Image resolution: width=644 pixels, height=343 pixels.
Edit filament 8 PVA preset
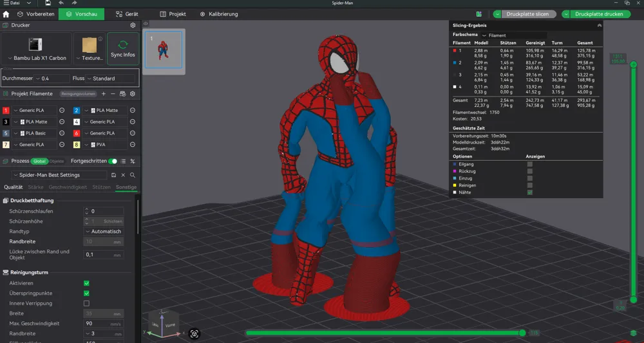point(133,145)
